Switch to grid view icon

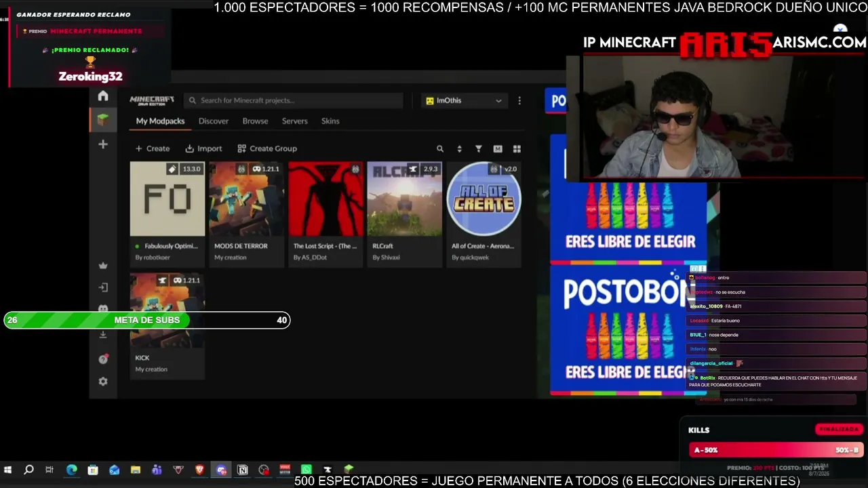[517, 149]
